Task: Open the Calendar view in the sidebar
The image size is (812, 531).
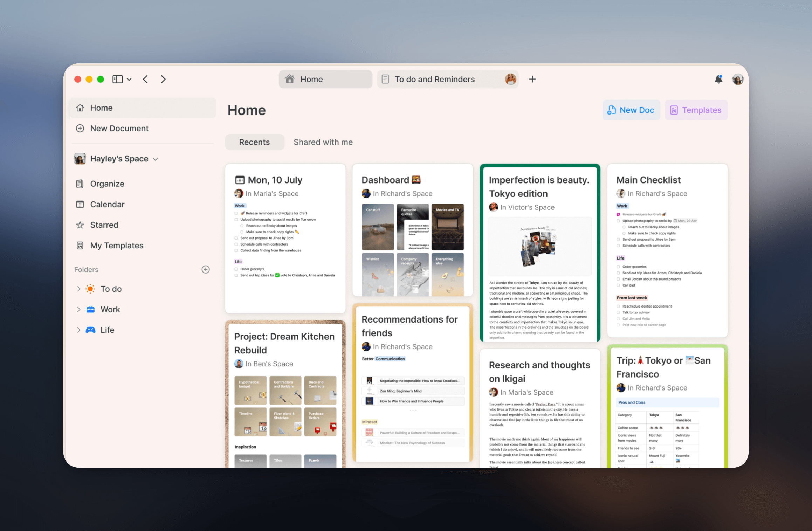Action: pyautogui.click(x=107, y=204)
